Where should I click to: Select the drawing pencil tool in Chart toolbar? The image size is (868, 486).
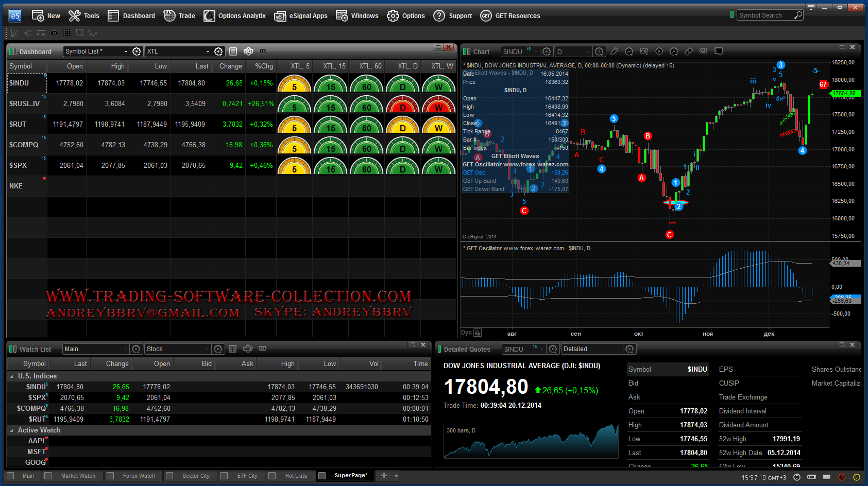point(614,51)
